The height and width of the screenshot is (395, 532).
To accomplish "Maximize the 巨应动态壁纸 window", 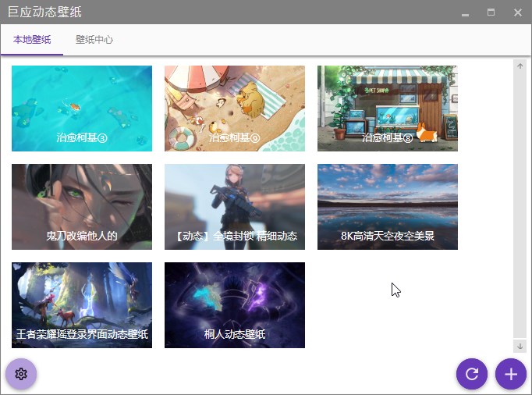I will tap(491, 12).
